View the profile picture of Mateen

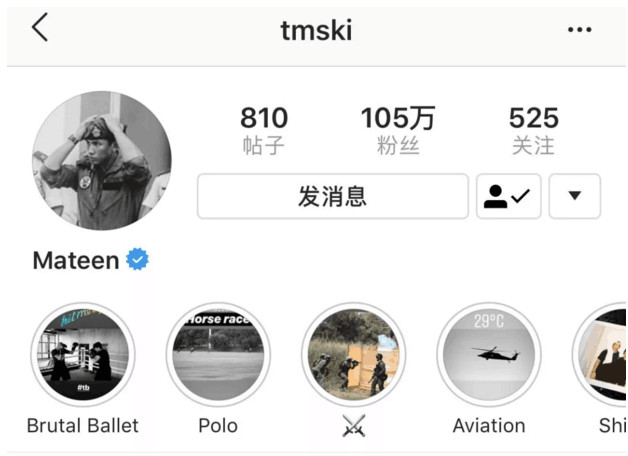(x=102, y=161)
